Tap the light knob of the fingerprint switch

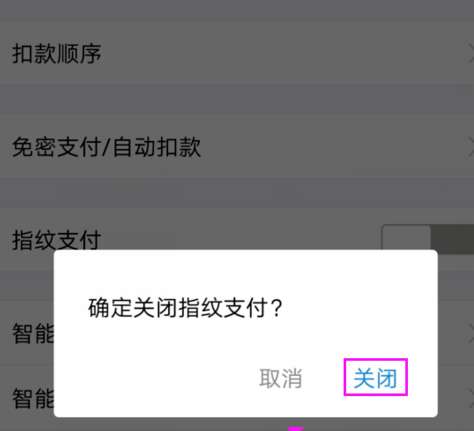(x=406, y=238)
